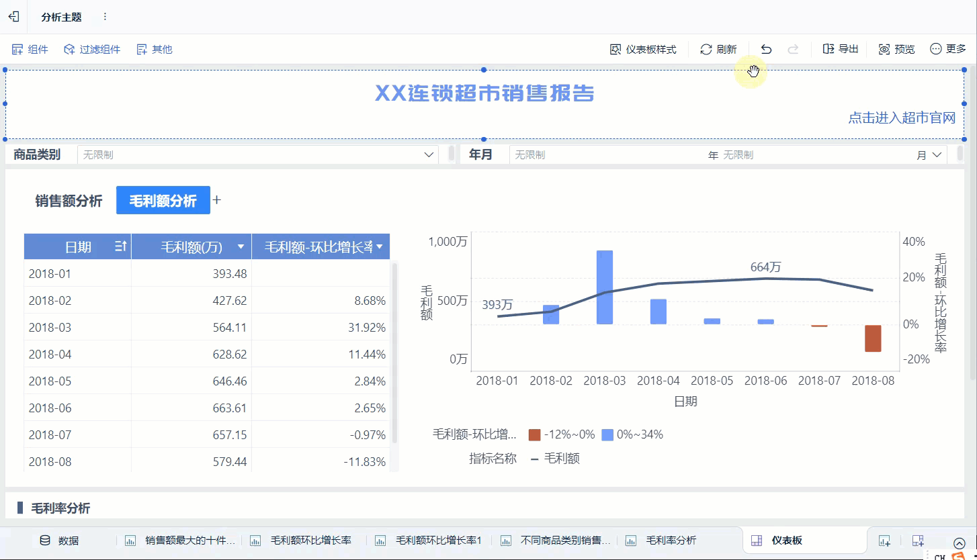Open the 年月 date filter dropdown
The height and width of the screenshot is (560, 977).
click(937, 155)
